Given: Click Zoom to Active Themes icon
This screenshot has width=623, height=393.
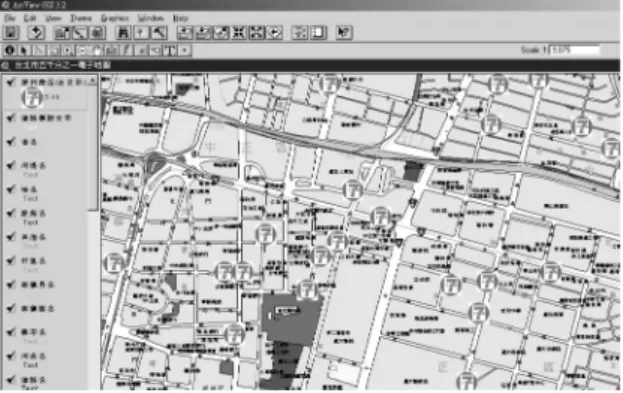Looking at the screenshot, I should (x=203, y=33).
